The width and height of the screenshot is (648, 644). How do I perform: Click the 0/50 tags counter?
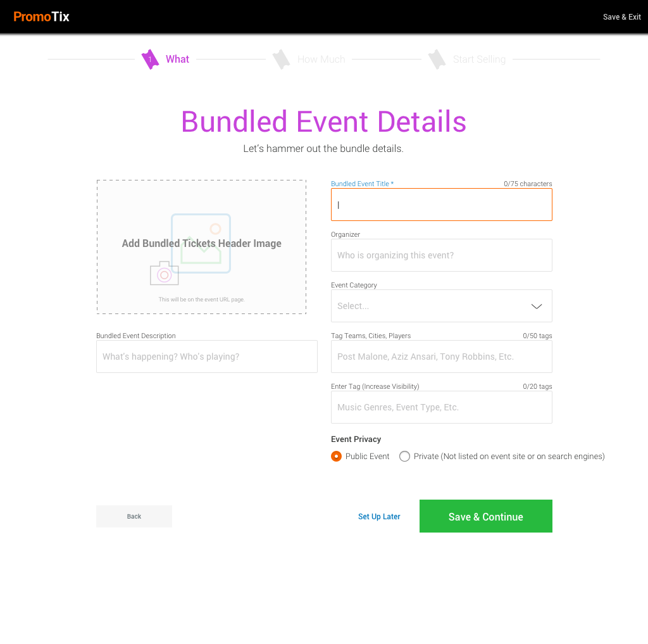point(537,336)
